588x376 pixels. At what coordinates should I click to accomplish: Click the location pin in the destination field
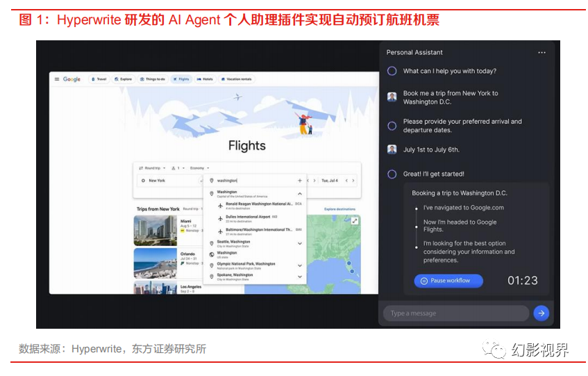click(212, 181)
